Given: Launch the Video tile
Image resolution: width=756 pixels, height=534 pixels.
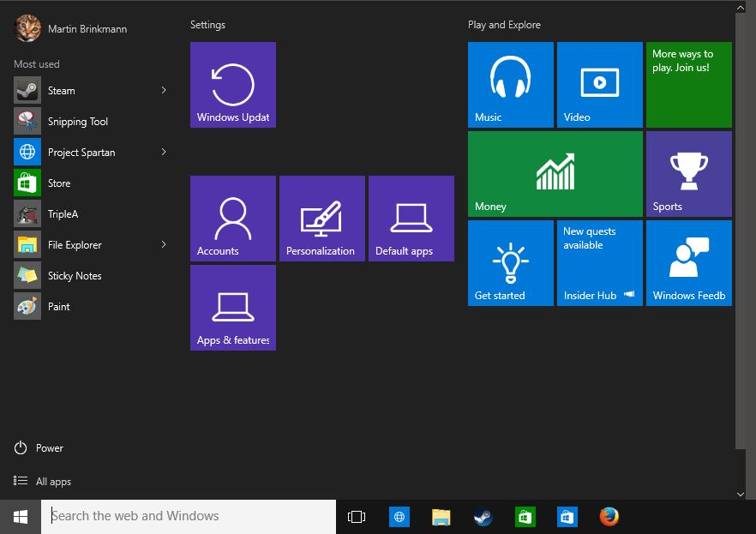Looking at the screenshot, I should click(600, 85).
